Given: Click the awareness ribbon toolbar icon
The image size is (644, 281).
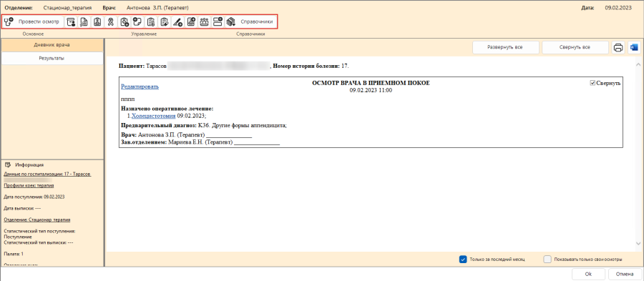Looking at the screenshot, I should [x=110, y=21].
